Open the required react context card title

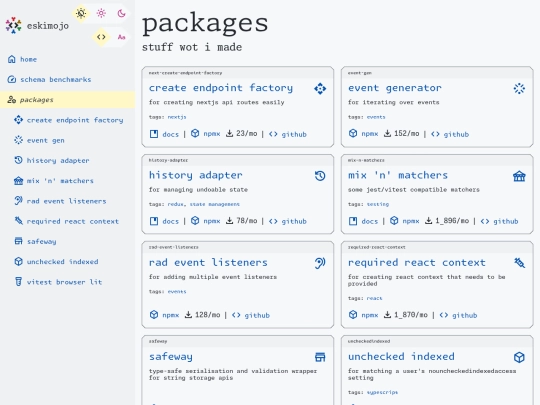coord(417,263)
